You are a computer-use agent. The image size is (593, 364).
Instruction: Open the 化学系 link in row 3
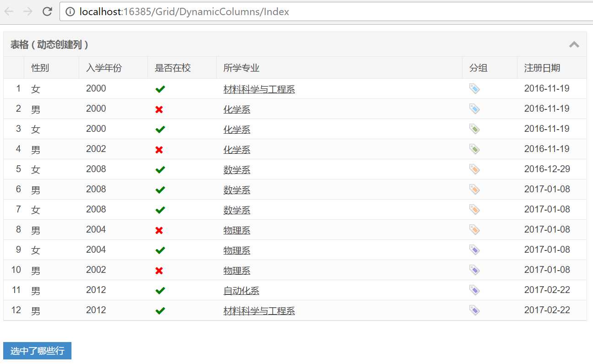pos(237,130)
